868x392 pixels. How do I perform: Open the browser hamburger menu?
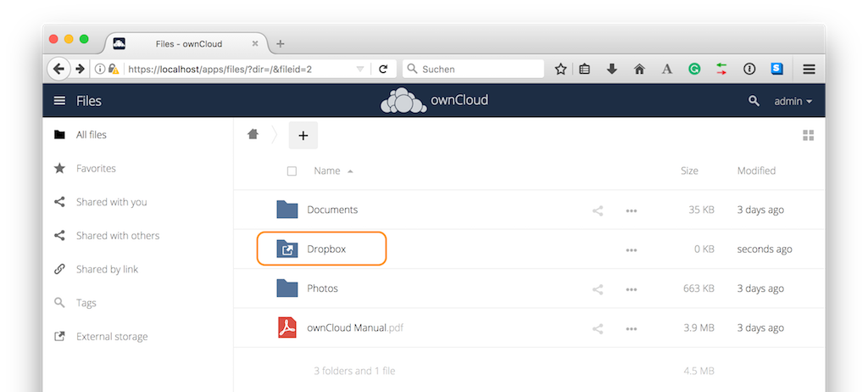point(809,69)
